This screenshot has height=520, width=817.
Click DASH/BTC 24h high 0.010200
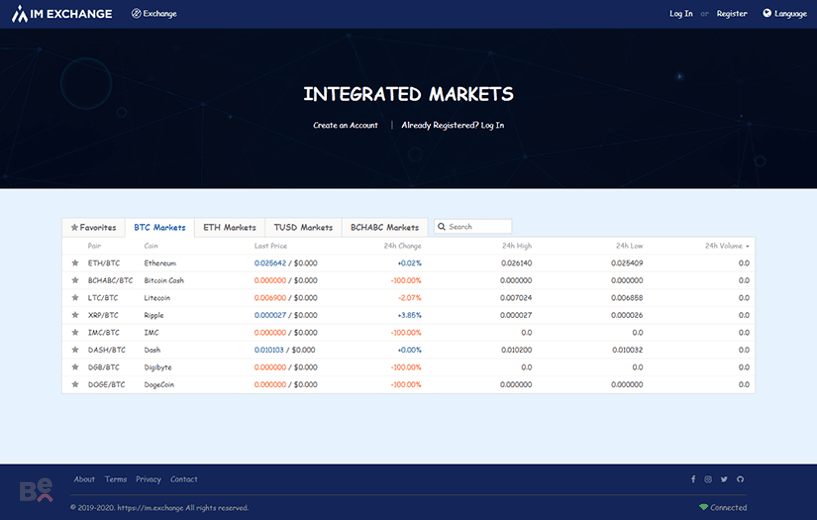[516, 350]
